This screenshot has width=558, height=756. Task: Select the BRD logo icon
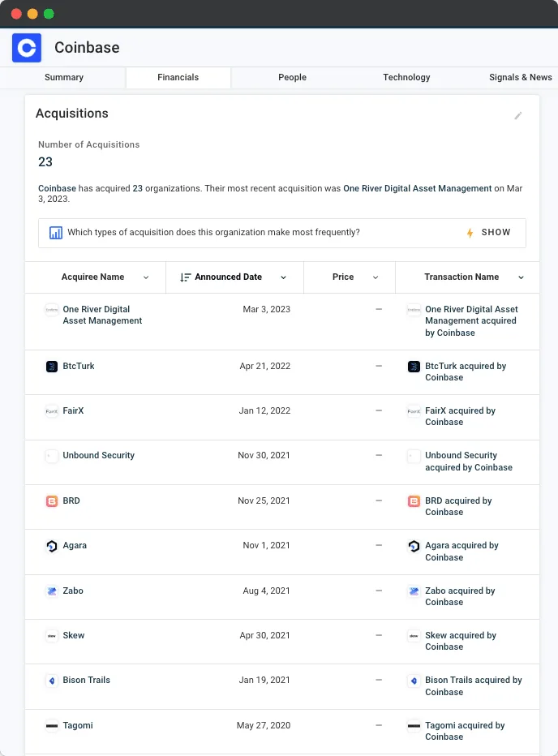pos(51,500)
